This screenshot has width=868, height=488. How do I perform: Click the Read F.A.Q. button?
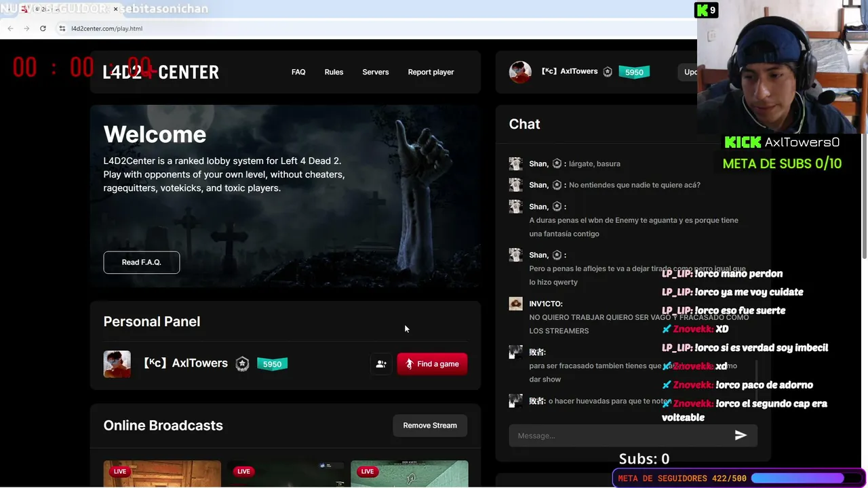(x=142, y=262)
